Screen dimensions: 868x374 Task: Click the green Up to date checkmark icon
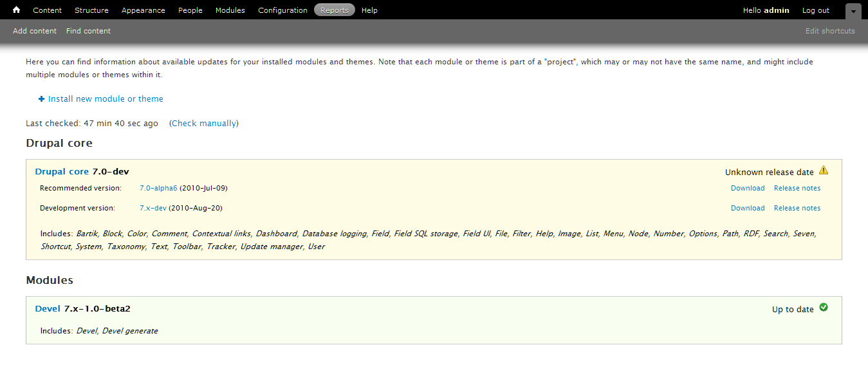click(x=824, y=308)
